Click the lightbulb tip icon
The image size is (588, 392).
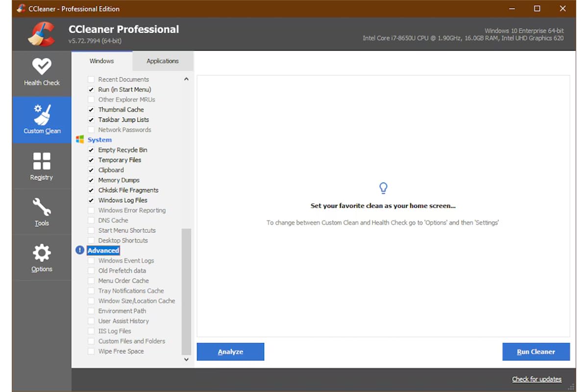coord(383,188)
